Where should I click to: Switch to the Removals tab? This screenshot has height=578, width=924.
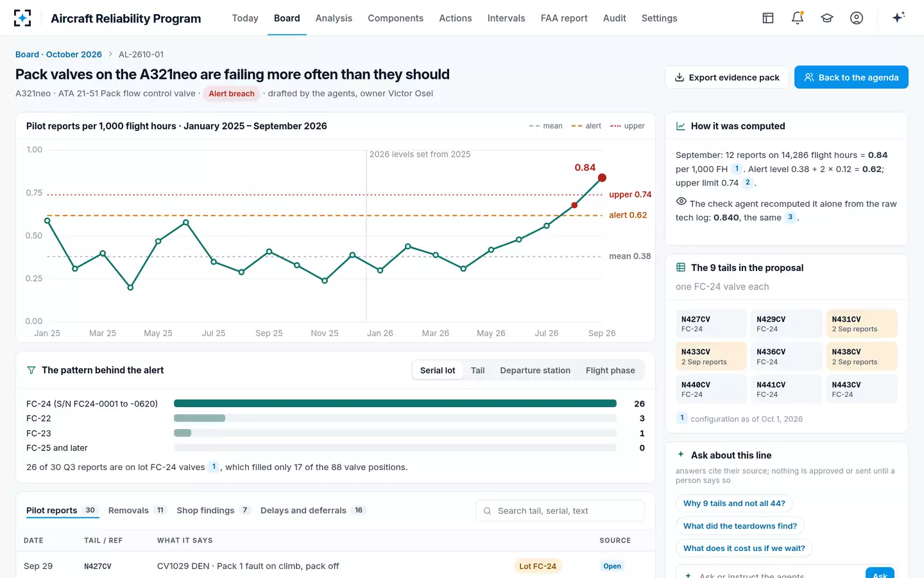pyautogui.click(x=137, y=511)
